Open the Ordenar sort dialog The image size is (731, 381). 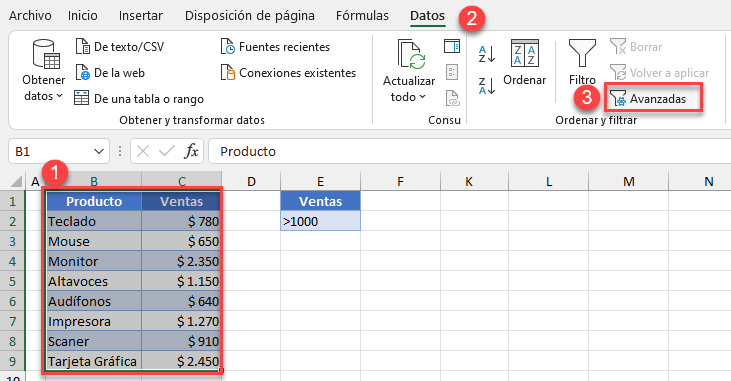click(524, 62)
